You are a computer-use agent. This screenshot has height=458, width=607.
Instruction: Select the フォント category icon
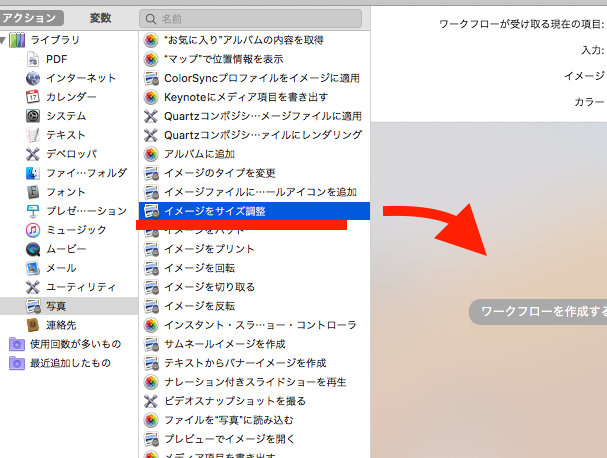pos(33,192)
